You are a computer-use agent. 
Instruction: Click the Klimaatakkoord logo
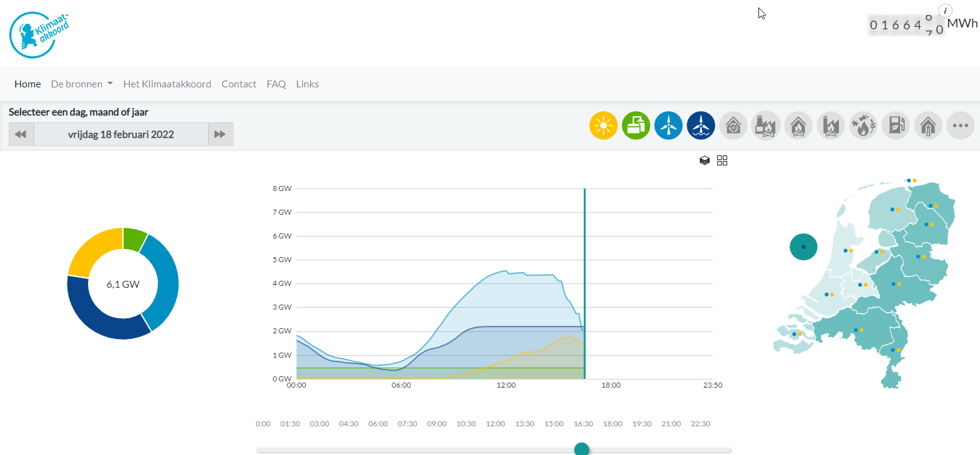pyautogui.click(x=39, y=35)
